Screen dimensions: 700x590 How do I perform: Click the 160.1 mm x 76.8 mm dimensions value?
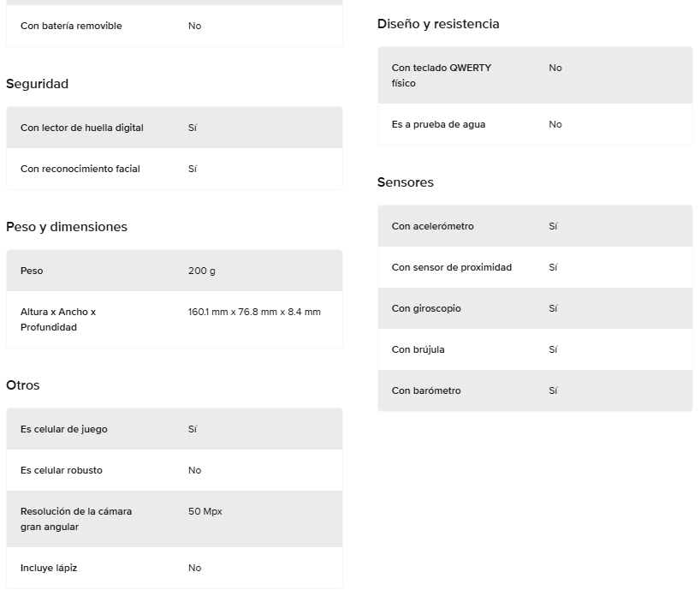pyautogui.click(x=254, y=312)
